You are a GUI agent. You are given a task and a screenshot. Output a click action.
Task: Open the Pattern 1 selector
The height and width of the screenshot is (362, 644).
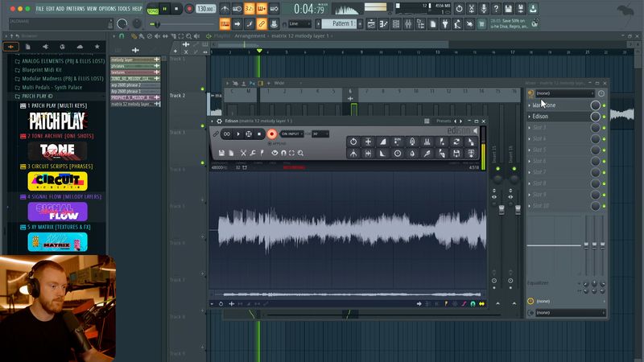click(x=339, y=24)
